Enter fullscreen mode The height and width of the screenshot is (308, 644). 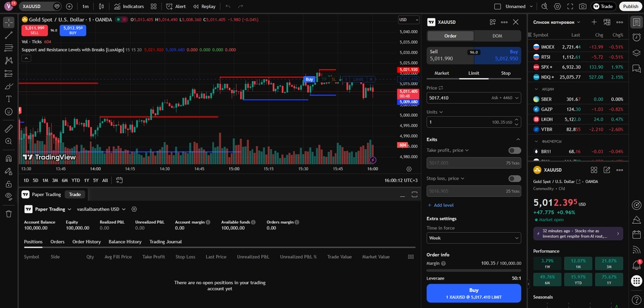click(x=570, y=6)
